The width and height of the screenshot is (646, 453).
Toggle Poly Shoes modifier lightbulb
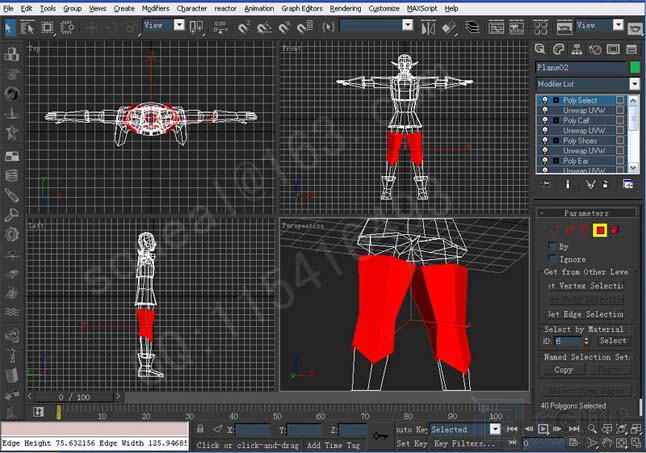(x=545, y=140)
